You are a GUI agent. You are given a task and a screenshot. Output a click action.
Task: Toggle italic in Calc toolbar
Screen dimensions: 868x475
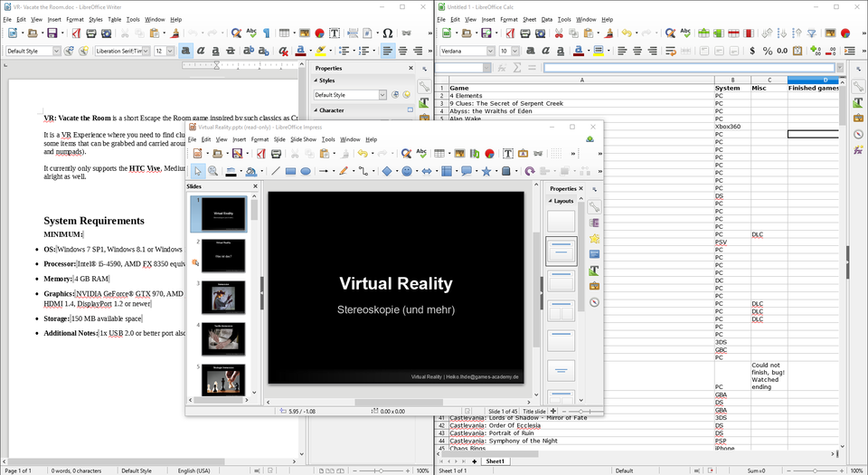coord(545,52)
